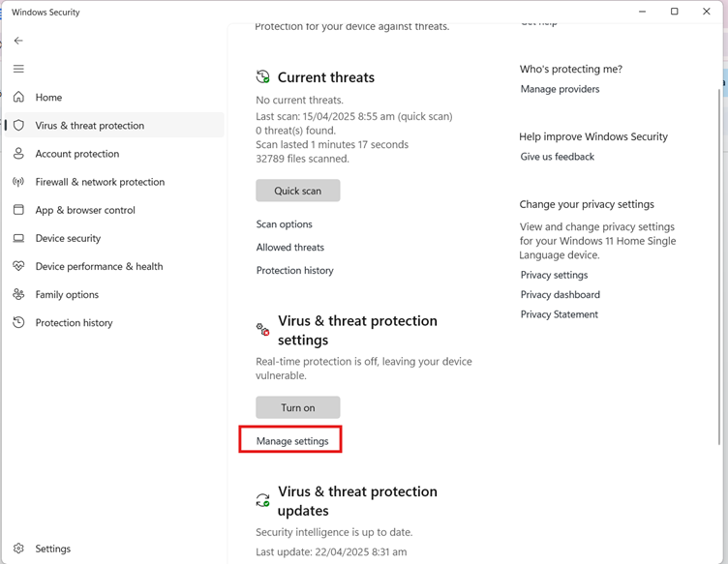Open Privacy Statement link
This screenshot has height=564, width=728.
point(559,314)
